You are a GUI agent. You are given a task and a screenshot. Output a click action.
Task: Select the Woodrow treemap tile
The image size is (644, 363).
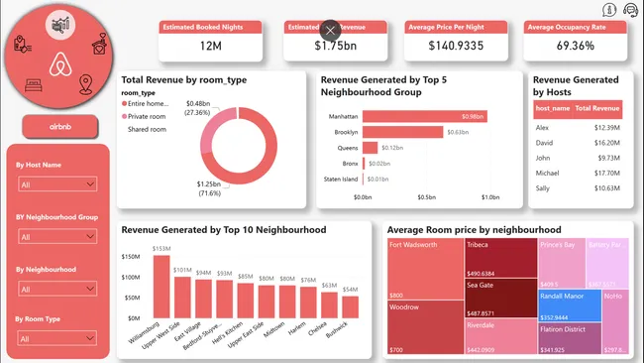pyautogui.click(x=425, y=327)
